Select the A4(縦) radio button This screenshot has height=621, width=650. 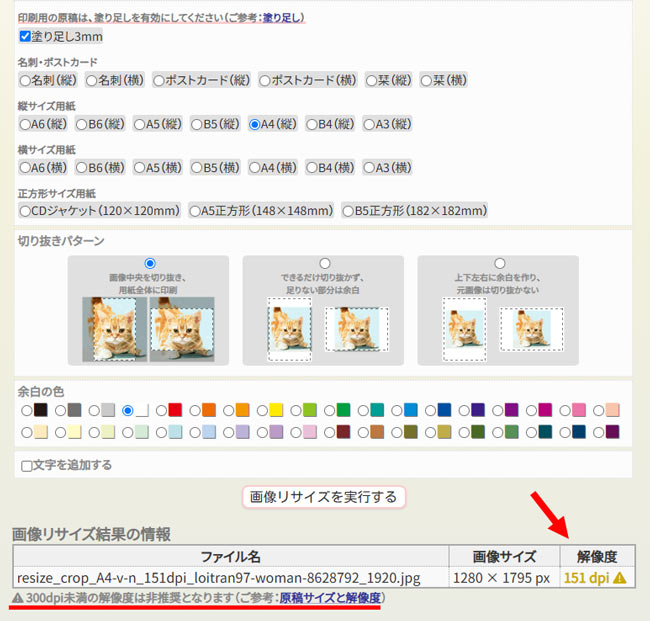tap(255, 124)
